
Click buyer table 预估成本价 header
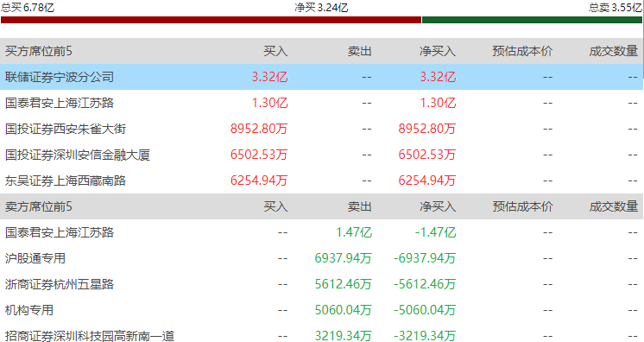pyautogui.click(x=522, y=51)
